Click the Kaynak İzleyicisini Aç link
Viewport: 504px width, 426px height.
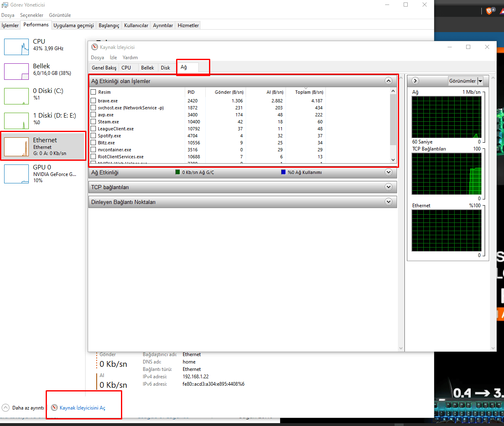click(x=82, y=407)
